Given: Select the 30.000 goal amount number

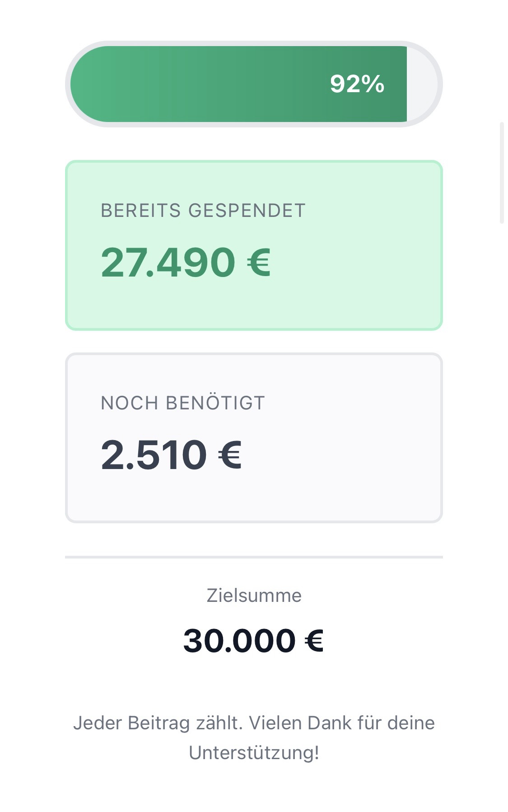Looking at the screenshot, I should coord(239,641).
